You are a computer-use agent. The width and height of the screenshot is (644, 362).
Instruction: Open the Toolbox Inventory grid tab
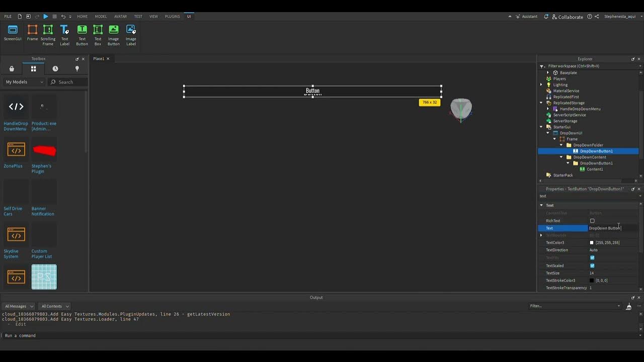[x=33, y=68]
